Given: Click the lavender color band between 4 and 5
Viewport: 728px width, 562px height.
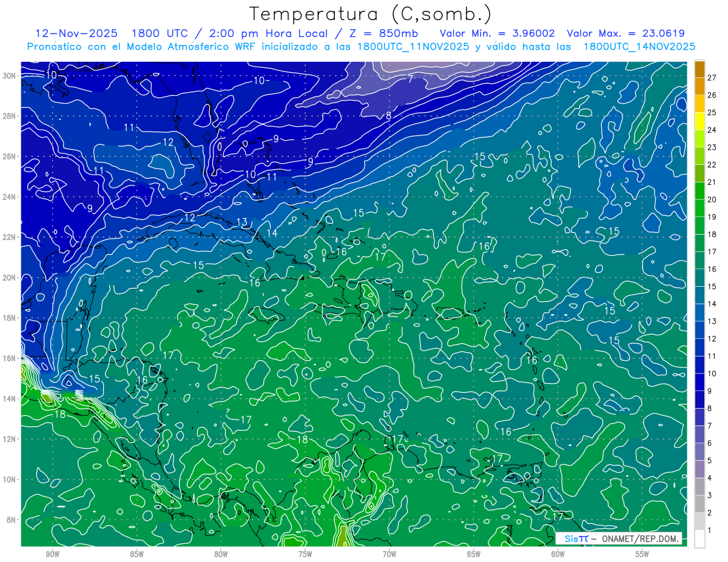Looking at the screenshot, I should [x=700, y=469].
